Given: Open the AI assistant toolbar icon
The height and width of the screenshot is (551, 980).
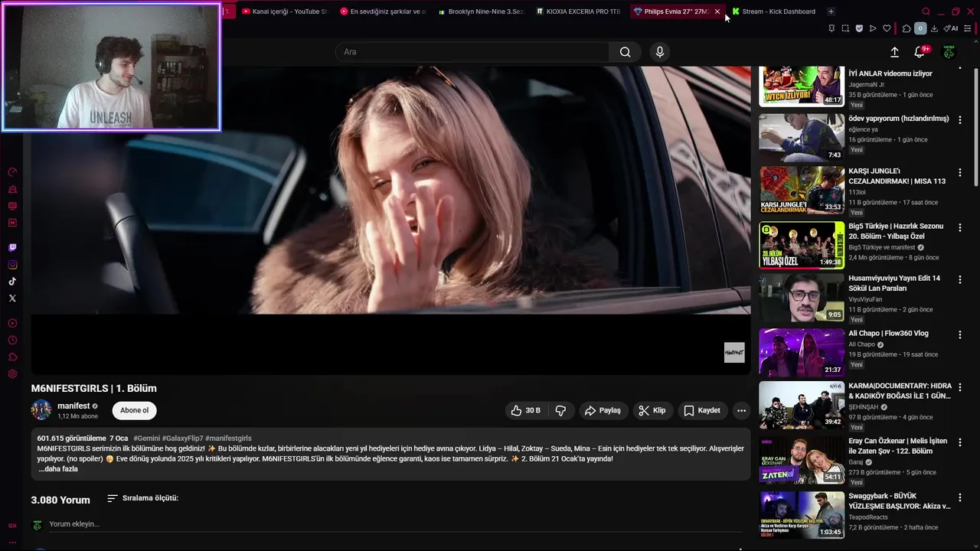Looking at the screenshot, I should point(951,28).
